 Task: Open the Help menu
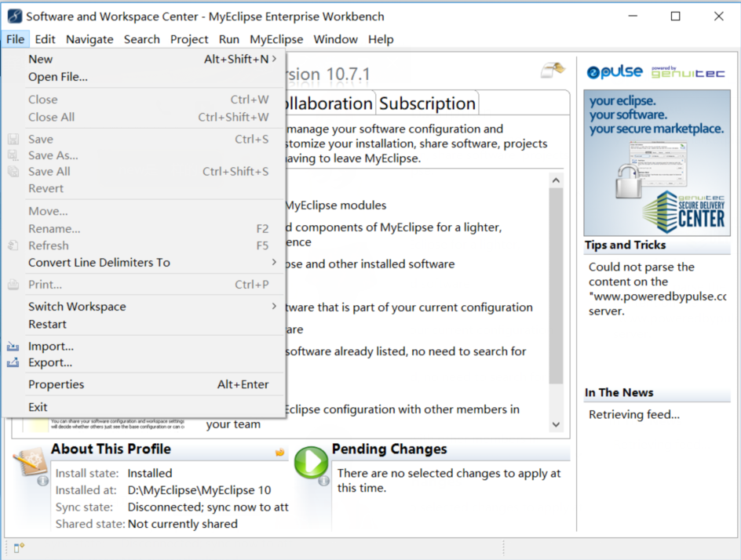click(x=381, y=39)
